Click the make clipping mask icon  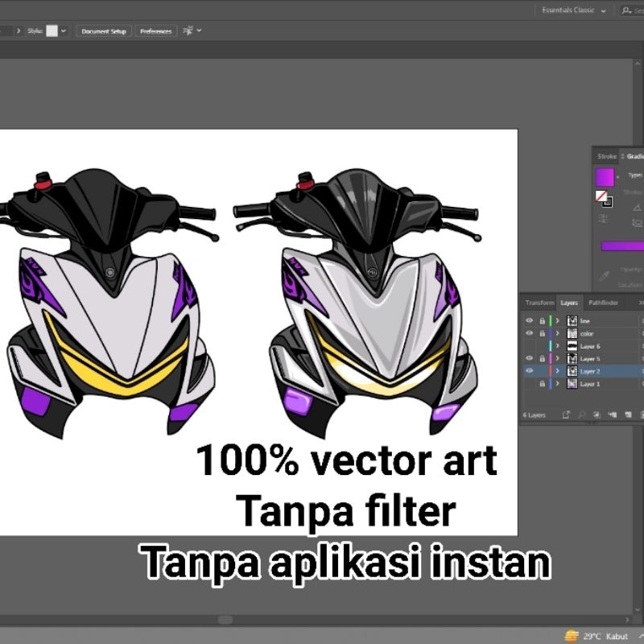[595, 415]
